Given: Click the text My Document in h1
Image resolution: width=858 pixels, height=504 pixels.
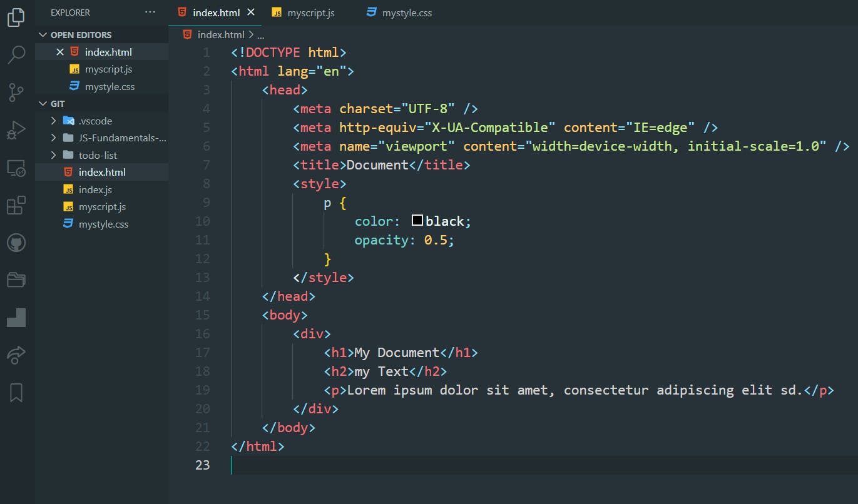Looking at the screenshot, I should click(x=397, y=352).
